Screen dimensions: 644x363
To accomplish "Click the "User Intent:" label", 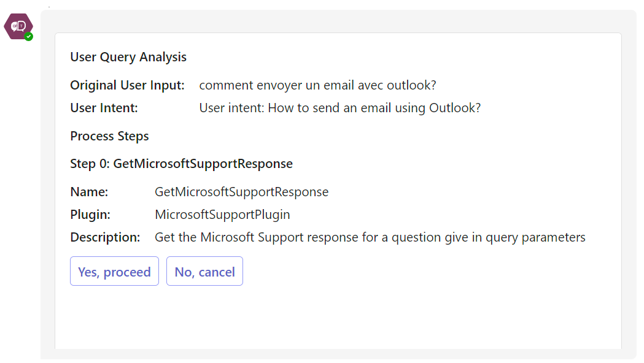I will (104, 108).
